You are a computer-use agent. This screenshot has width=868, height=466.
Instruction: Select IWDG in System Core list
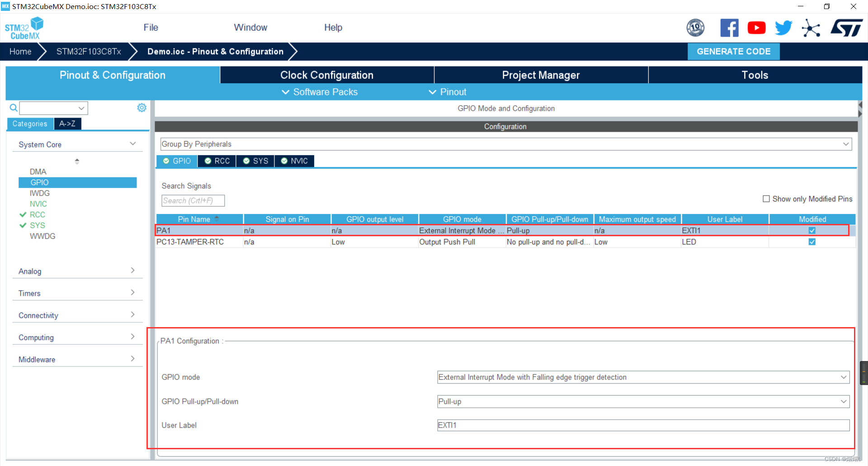pyautogui.click(x=40, y=193)
